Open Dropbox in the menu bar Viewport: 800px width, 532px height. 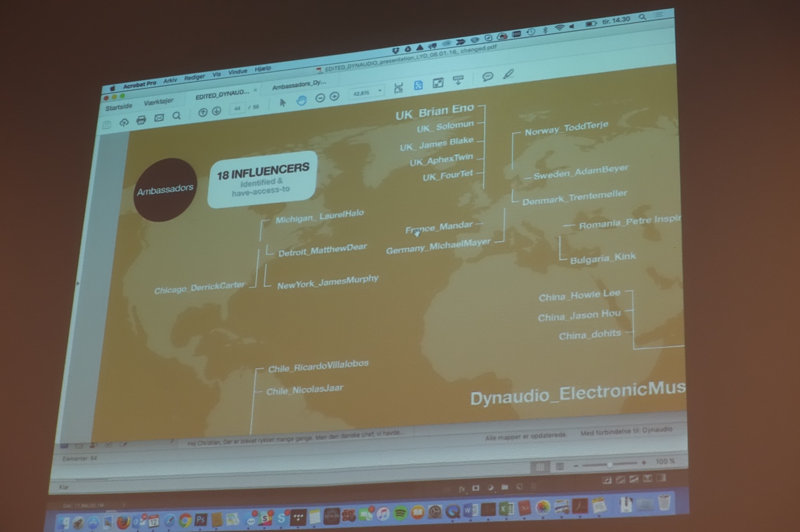395,51
